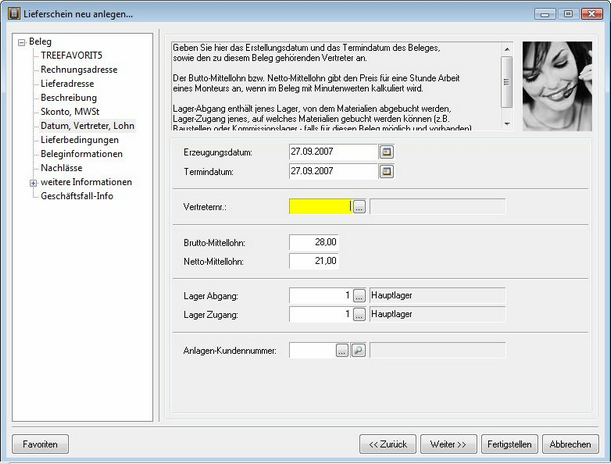Screen dimensions: 611x464
Task: Click the Anlagen-Kundennummer search icon
Action: (x=358, y=350)
